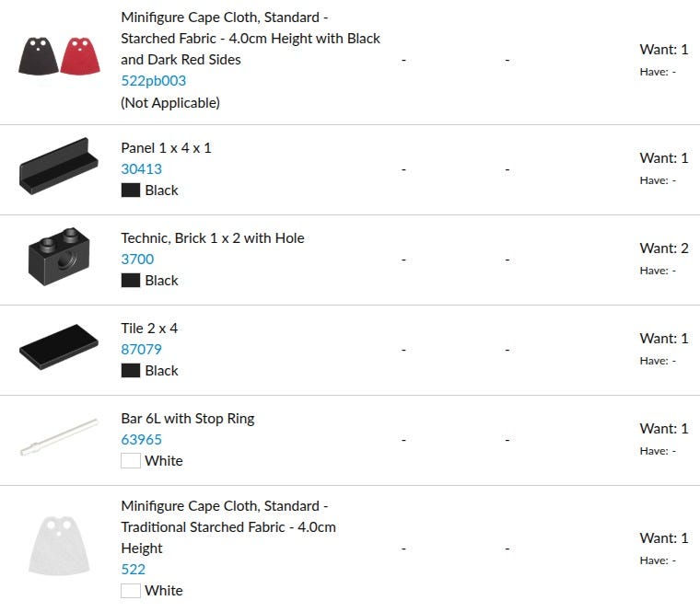Click the 'Bar 6L with Stop Ring' name

point(187,419)
